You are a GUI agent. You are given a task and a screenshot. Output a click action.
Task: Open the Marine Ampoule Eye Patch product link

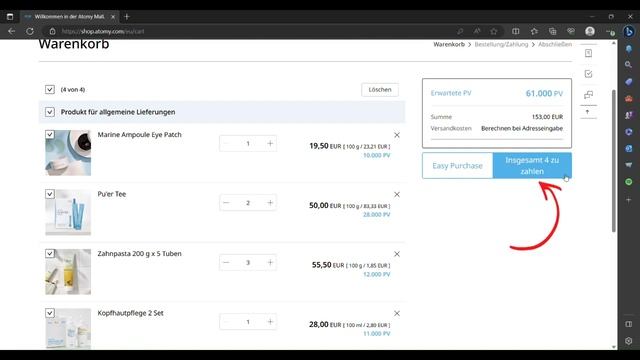139,135
